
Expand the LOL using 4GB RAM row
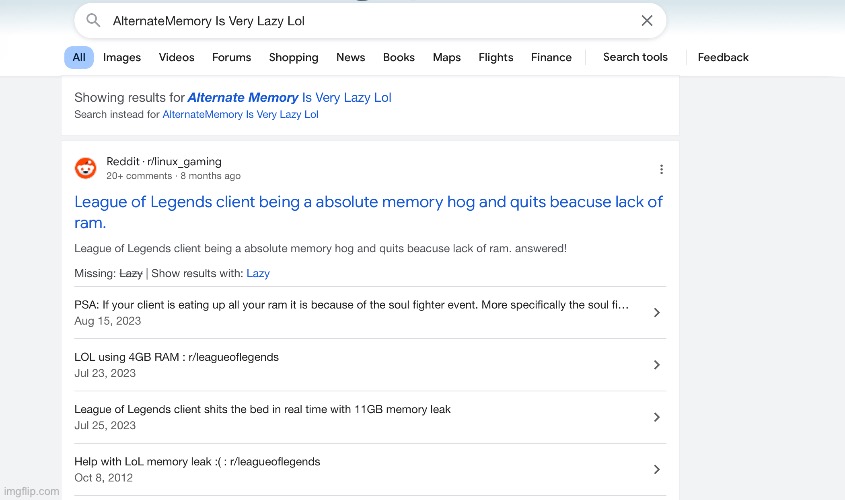click(x=370, y=365)
